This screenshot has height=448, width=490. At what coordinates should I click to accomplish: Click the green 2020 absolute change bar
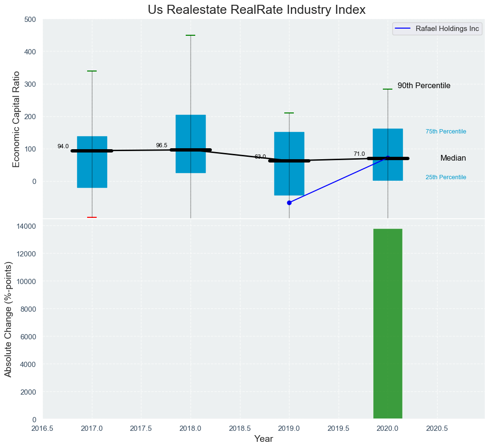click(x=388, y=324)
